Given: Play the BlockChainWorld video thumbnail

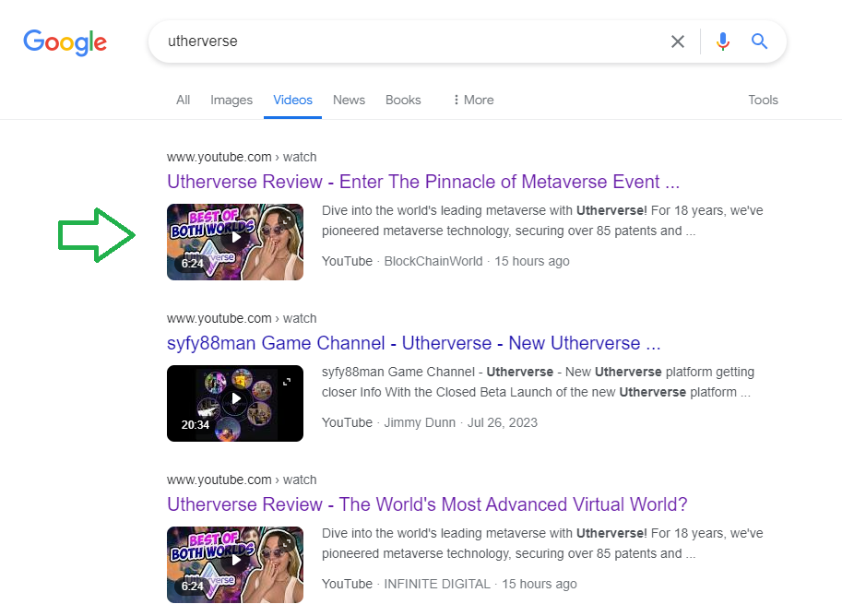Looking at the screenshot, I should coord(235,242).
